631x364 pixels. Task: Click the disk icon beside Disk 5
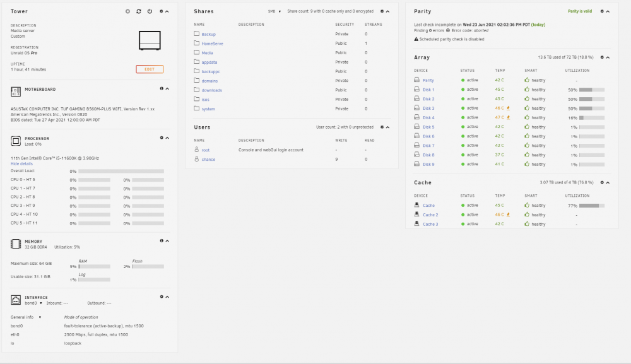coord(416,126)
